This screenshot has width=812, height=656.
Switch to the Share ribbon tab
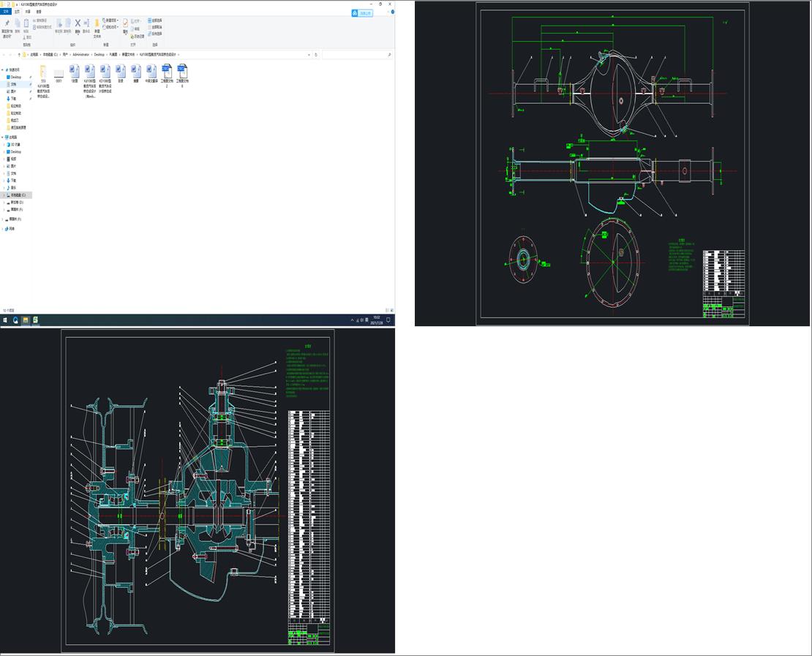click(x=28, y=12)
